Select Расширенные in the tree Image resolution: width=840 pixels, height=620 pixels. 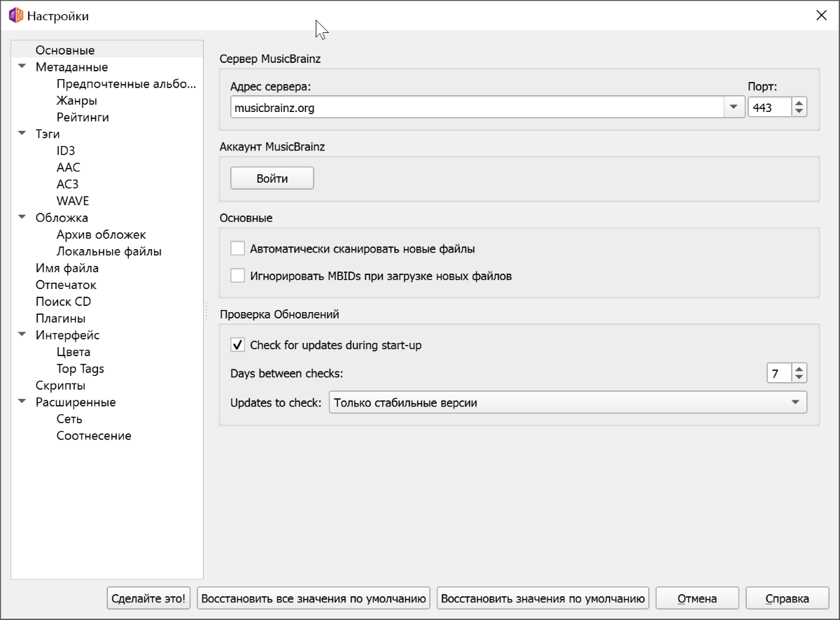click(x=76, y=403)
